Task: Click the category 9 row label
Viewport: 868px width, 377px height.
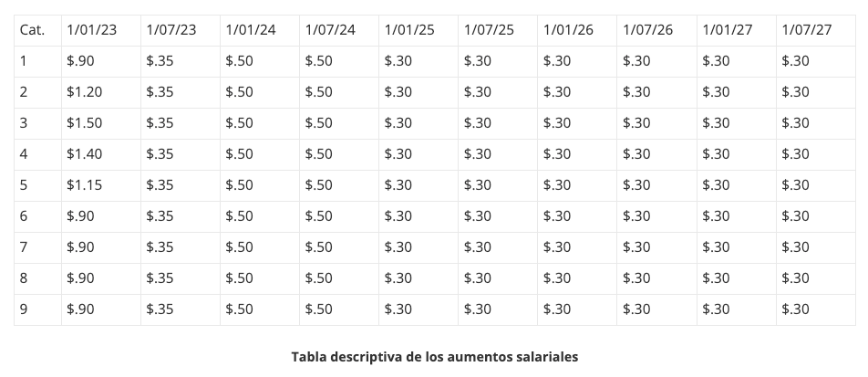Action: [37, 310]
